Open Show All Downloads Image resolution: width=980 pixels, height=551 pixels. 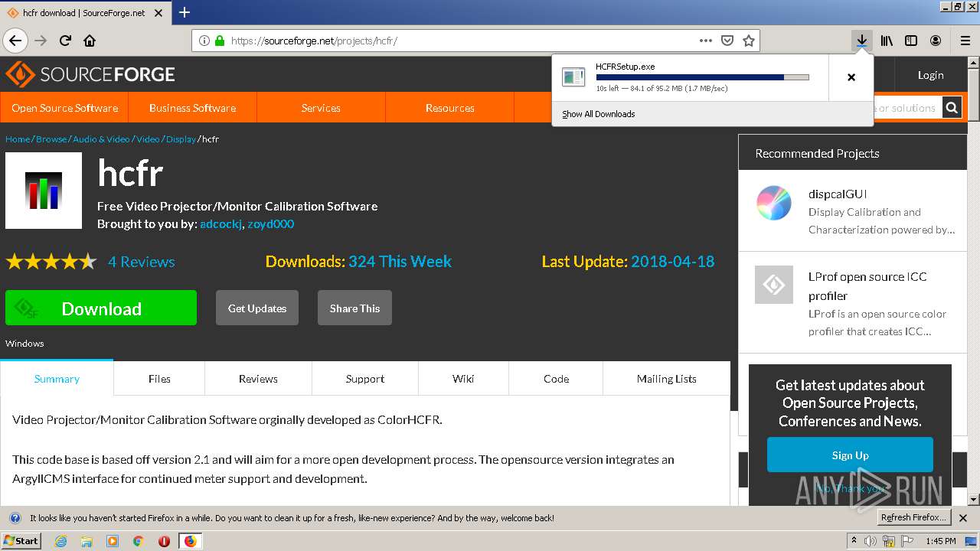(598, 114)
